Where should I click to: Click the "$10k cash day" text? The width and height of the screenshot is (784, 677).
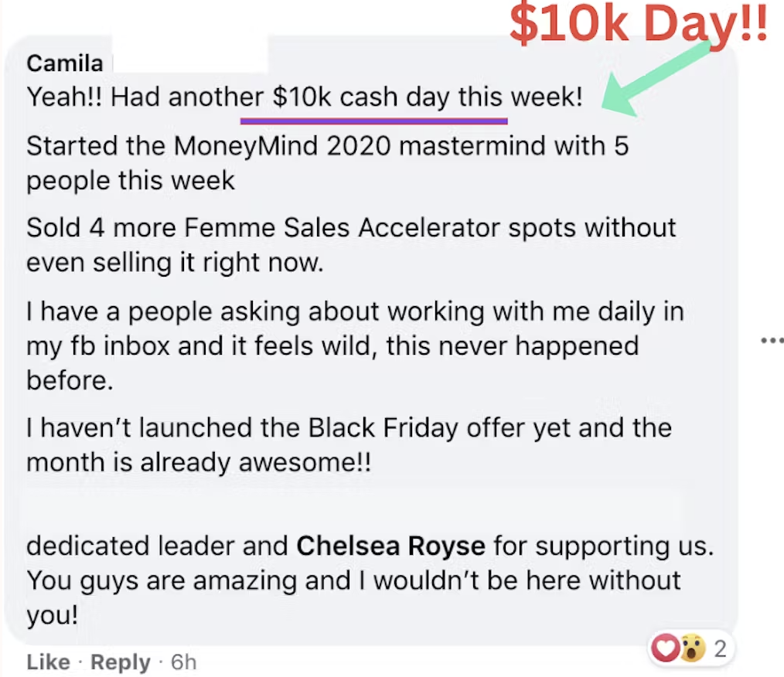[361, 98]
